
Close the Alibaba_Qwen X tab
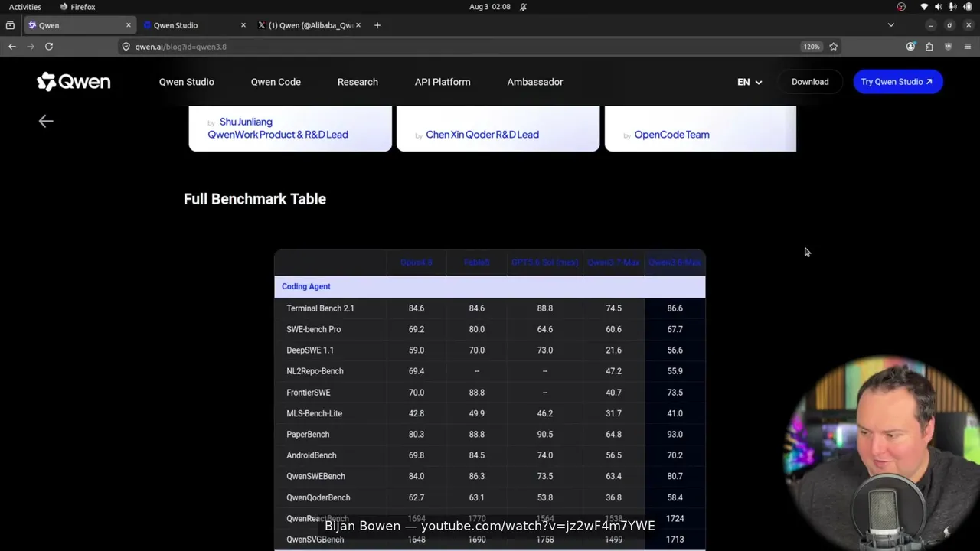(x=358, y=25)
